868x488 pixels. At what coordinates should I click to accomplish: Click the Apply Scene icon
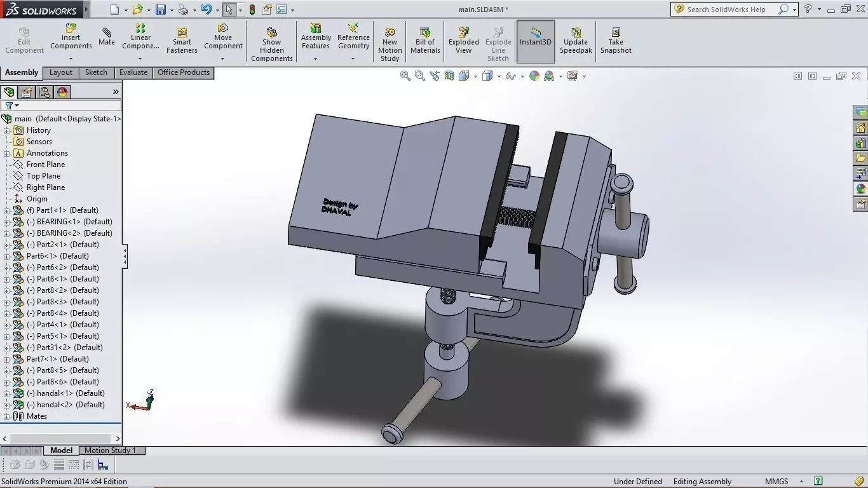549,76
